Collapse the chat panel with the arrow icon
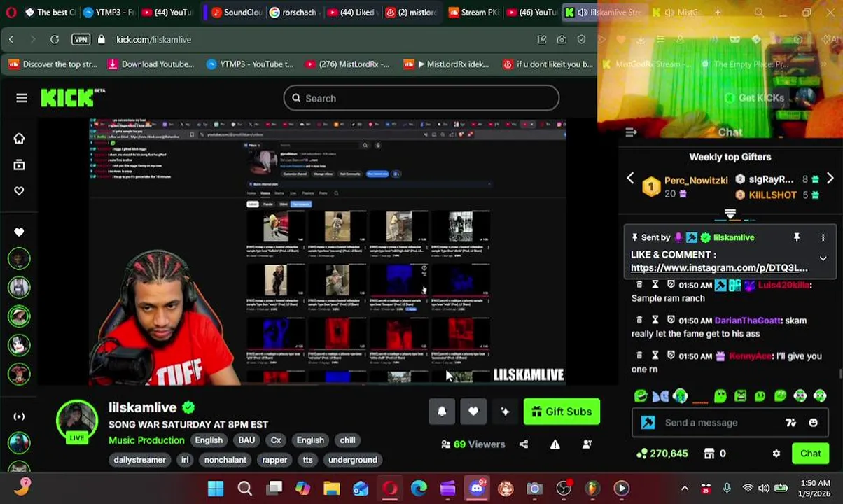843x504 pixels. click(x=631, y=132)
